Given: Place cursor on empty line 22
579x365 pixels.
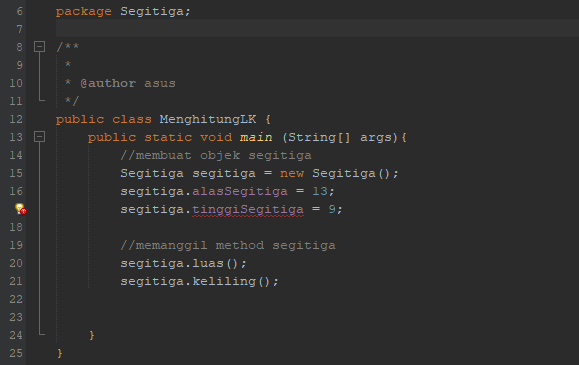Looking at the screenshot, I should tap(317, 299).
